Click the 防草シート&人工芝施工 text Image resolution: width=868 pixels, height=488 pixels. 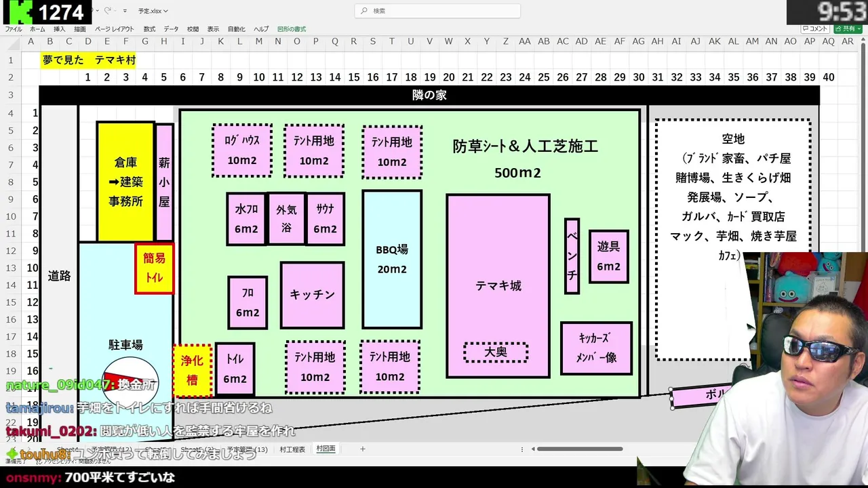(x=526, y=146)
